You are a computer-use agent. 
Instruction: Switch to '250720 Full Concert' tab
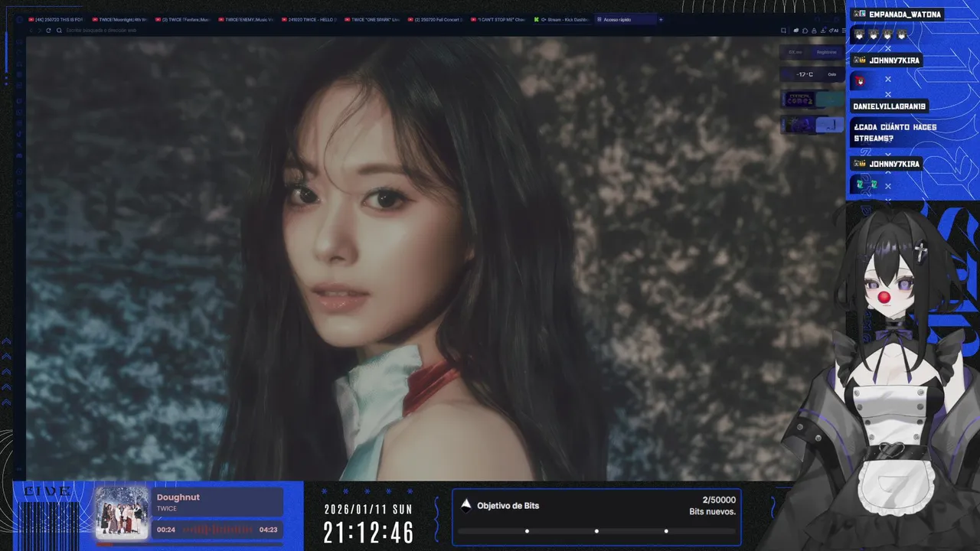[x=435, y=19]
